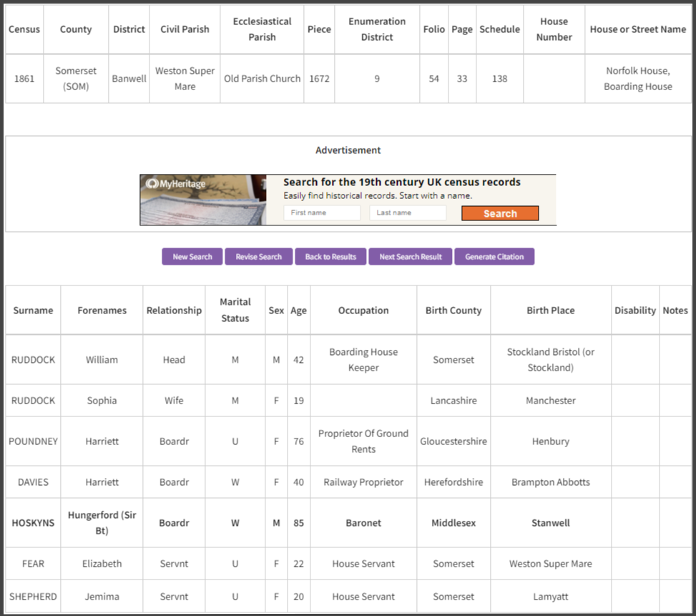Click the Notes column header
The width and height of the screenshot is (696, 616).
click(x=675, y=311)
